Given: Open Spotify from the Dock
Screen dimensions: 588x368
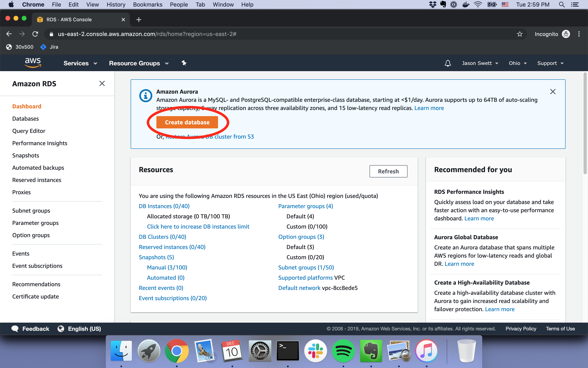Looking at the screenshot, I should 343,351.
